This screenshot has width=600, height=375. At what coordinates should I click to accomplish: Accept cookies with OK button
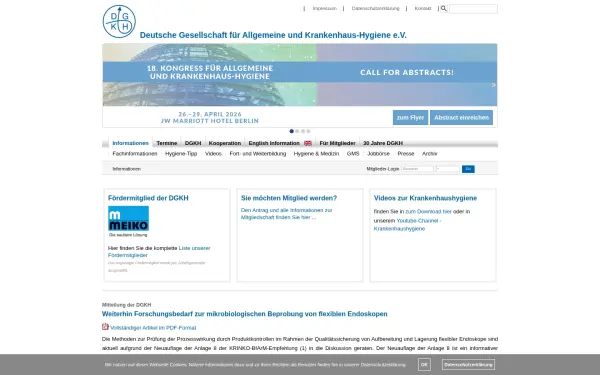tap(424, 365)
